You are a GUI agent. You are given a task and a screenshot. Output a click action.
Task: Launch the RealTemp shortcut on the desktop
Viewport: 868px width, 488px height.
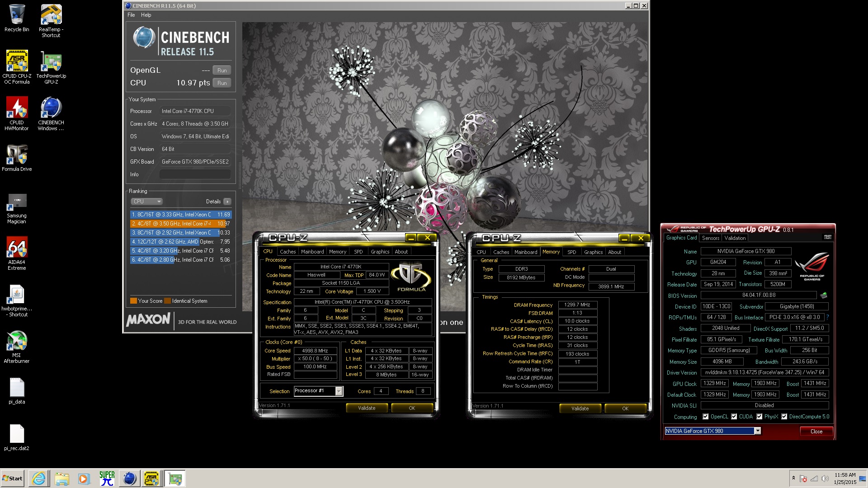[x=51, y=21]
